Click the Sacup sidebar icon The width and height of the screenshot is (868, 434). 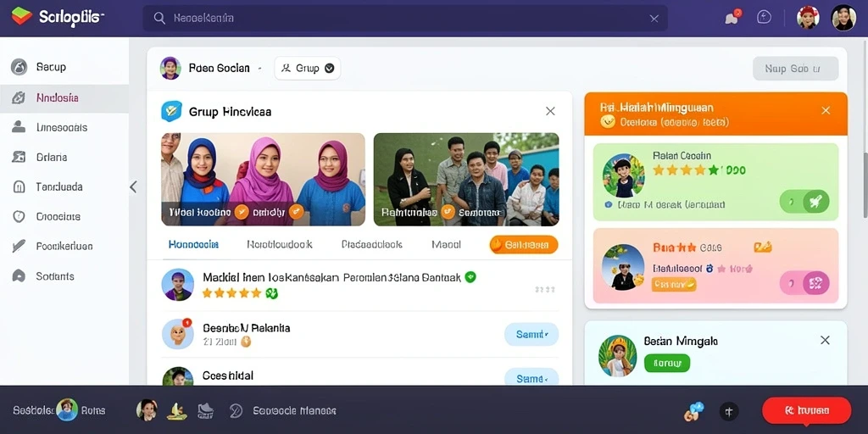point(19,67)
